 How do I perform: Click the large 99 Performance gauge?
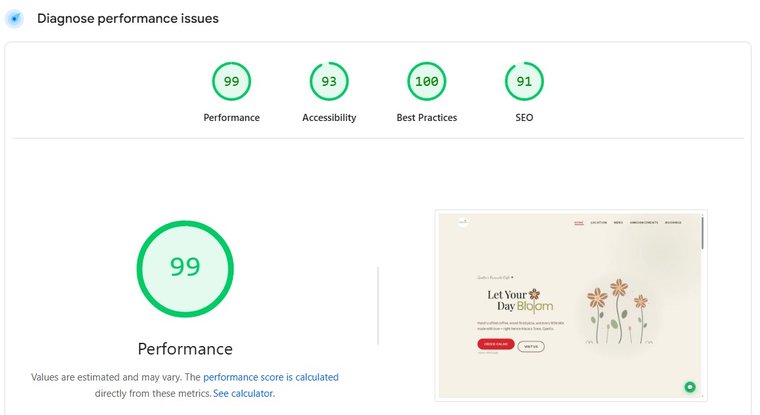pos(185,269)
